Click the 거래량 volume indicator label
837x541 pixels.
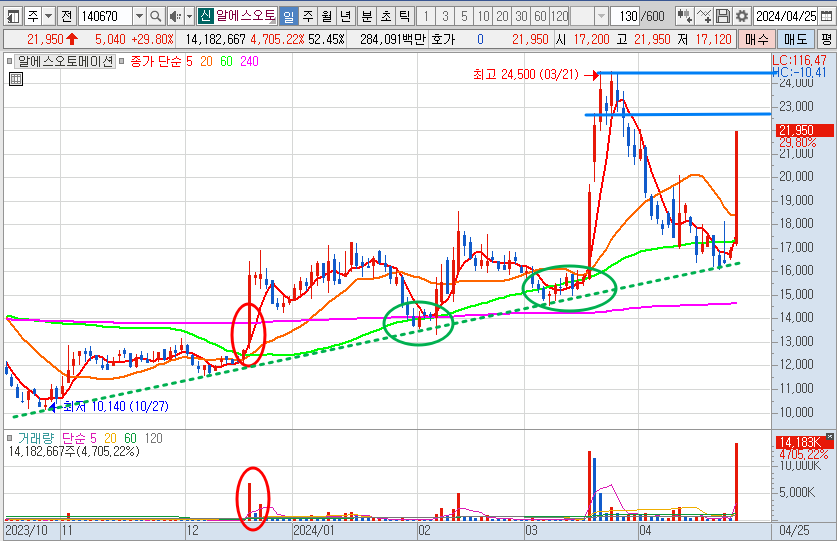[36, 438]
